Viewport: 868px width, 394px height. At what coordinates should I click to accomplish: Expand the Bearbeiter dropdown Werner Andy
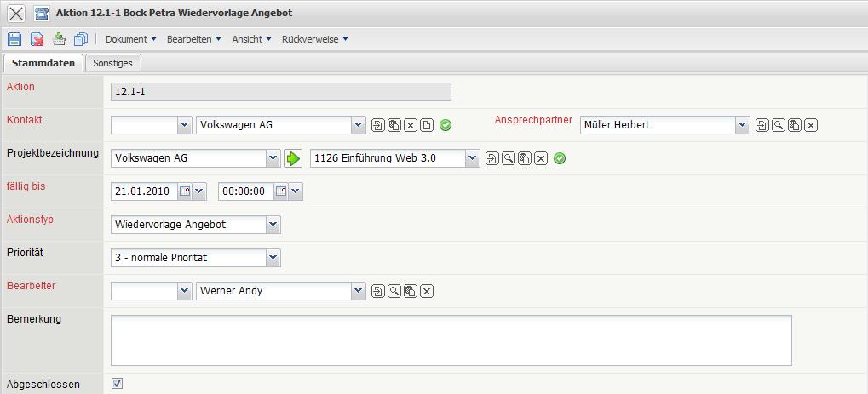(x=358, y=291)
